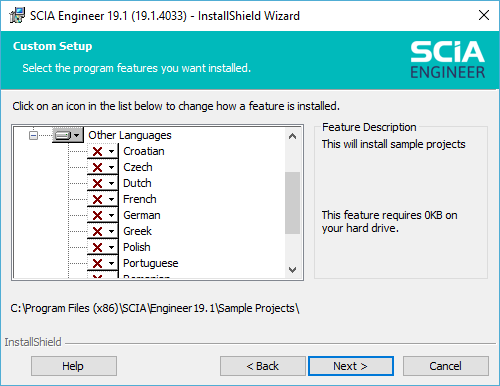Viewport: 500px width, 386px height.
Task: Collapse the Other Languages tree node
Action: (x=33, y=135)
